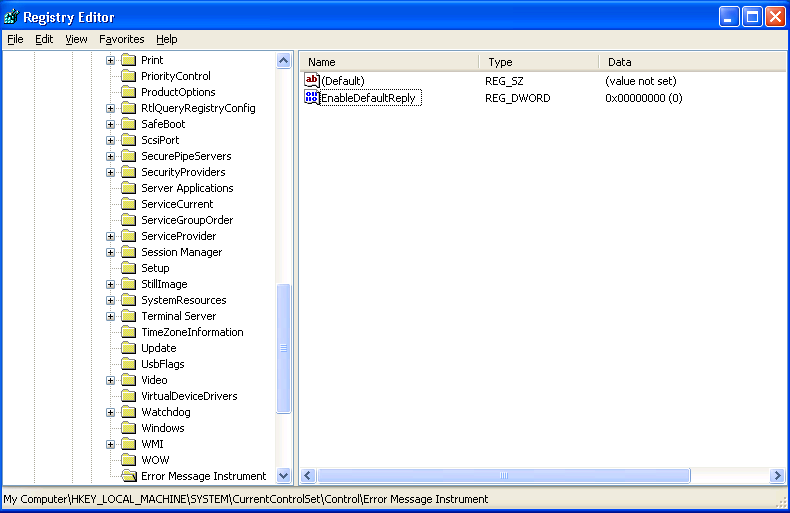Expand the Print key node
The image size is (790, 513).
pyautogui.click(x=111, y=60)
